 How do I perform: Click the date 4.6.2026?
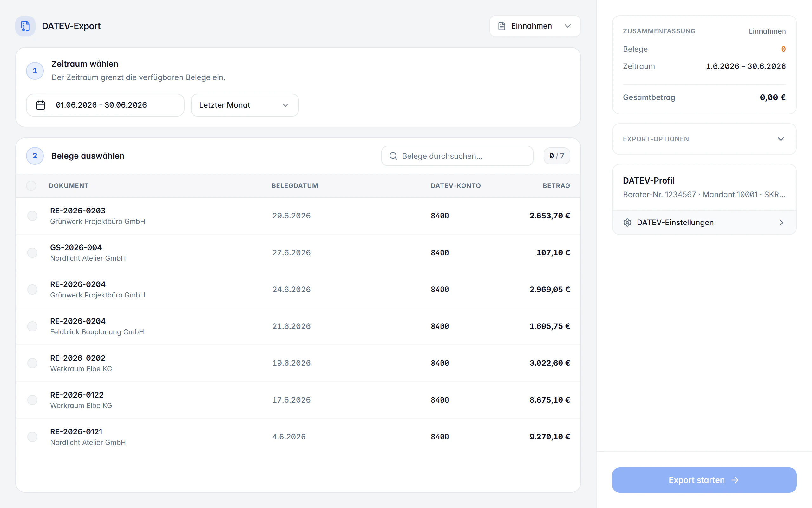pos(289,437)
